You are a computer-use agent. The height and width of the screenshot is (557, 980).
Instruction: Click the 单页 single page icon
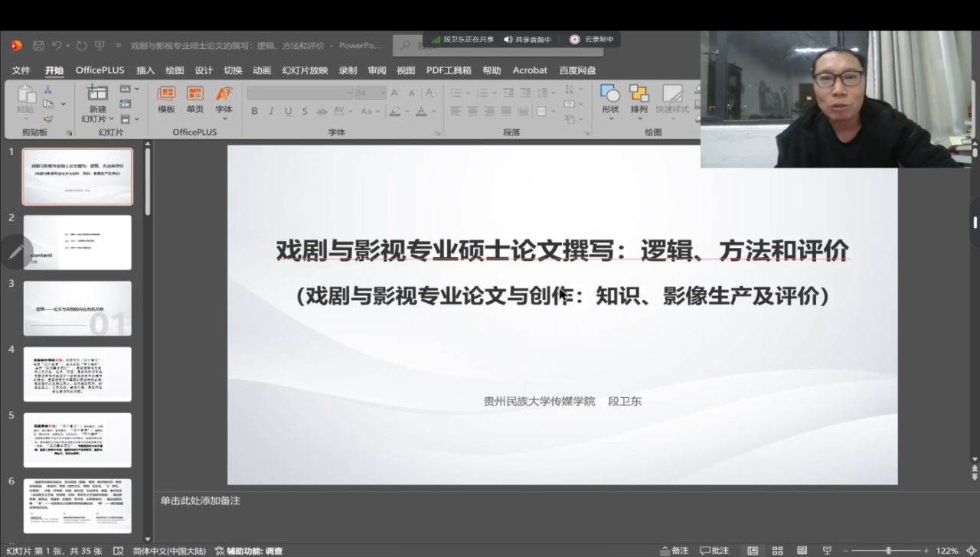point(195,99)
